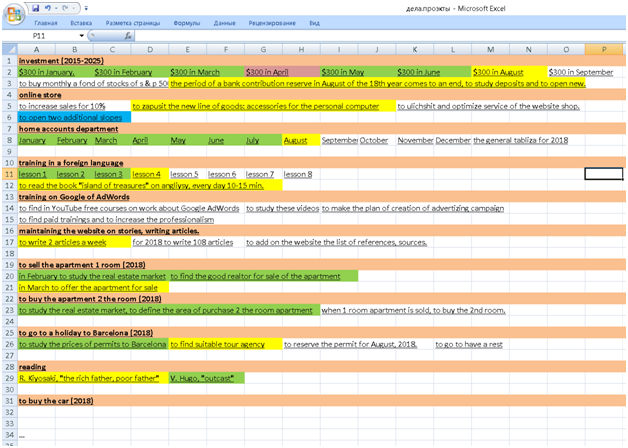Click the 'to sell the apartment 1 room (2018)' heading

[x=82, y=265]
